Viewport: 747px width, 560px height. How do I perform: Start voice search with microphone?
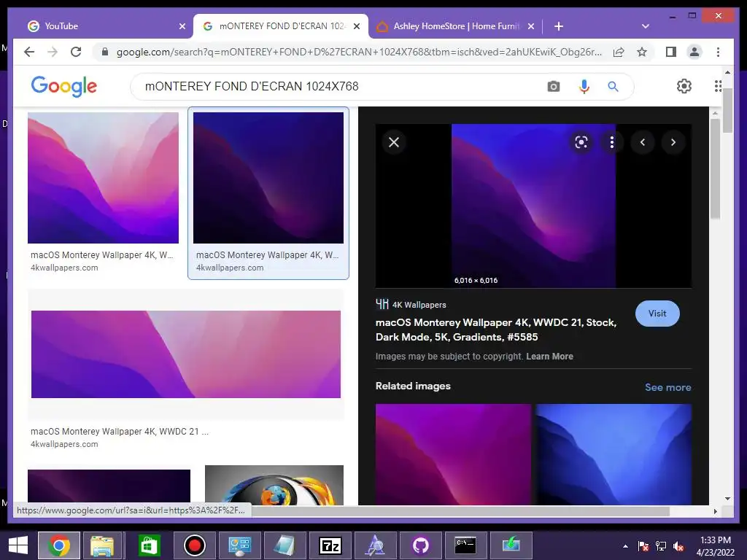click(584, 87)
